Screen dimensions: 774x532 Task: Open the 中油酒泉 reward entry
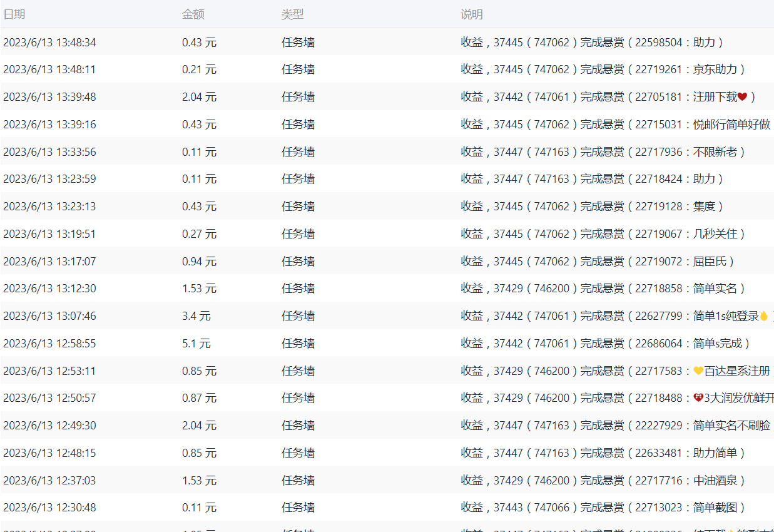[603, 481]
